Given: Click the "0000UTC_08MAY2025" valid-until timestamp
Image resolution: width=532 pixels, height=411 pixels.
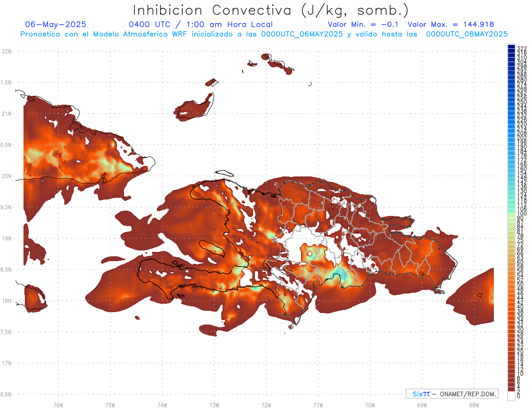Looking at the screenshot, I should 467,34.
